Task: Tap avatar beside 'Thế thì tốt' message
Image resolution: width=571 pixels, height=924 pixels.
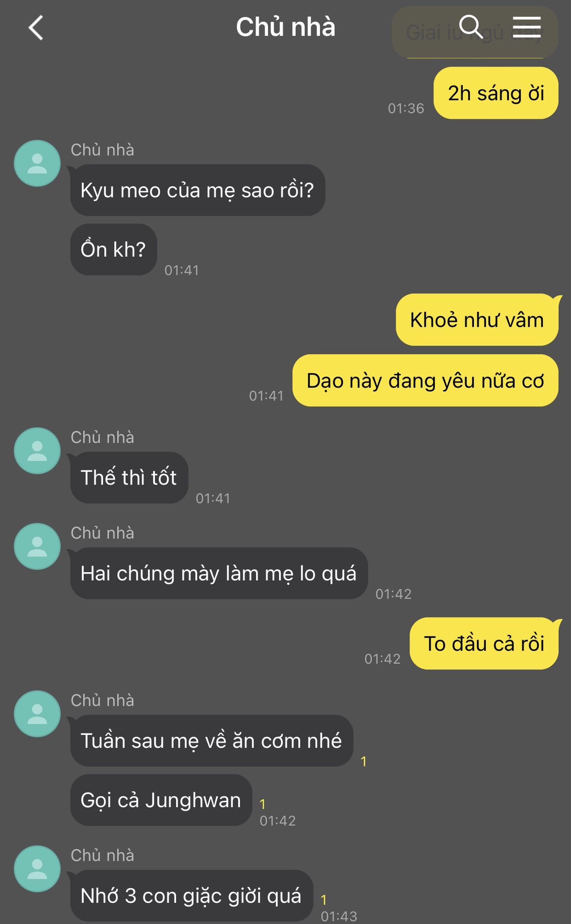Action: coord(37,450)
